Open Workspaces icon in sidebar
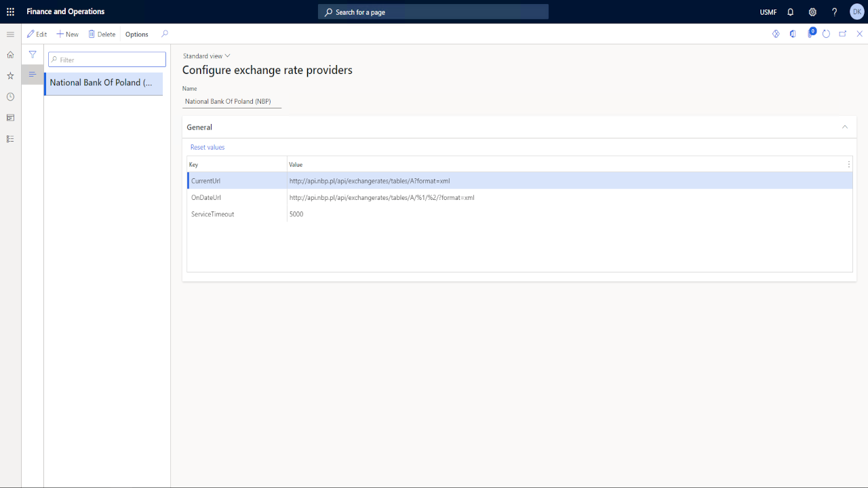 pyautogui.click(x=10, y=118)
